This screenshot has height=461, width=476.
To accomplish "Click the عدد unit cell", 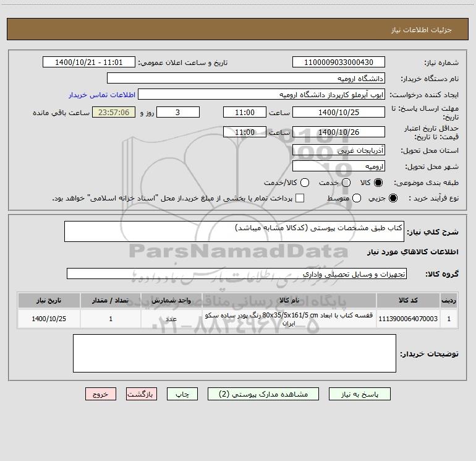I will 171,319.
